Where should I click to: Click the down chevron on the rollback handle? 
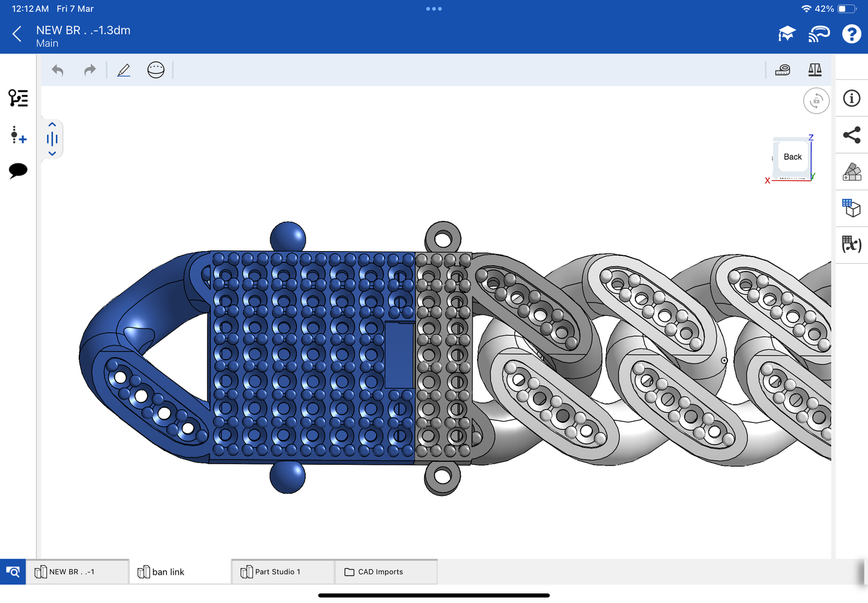tap(52, 154)
